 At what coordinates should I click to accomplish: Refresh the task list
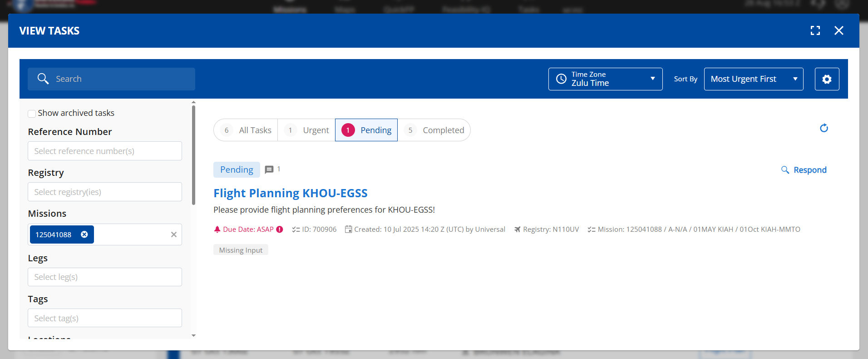tap(824, 128)
